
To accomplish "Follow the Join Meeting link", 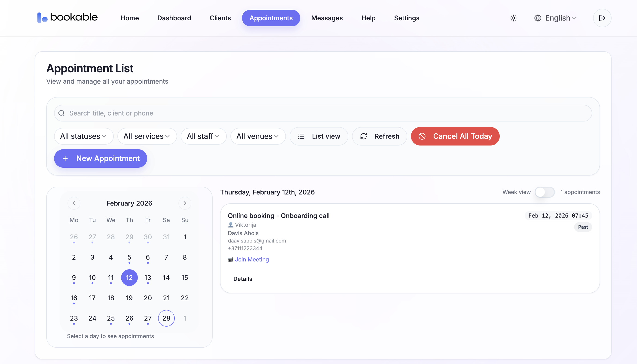I will point(252,260).
